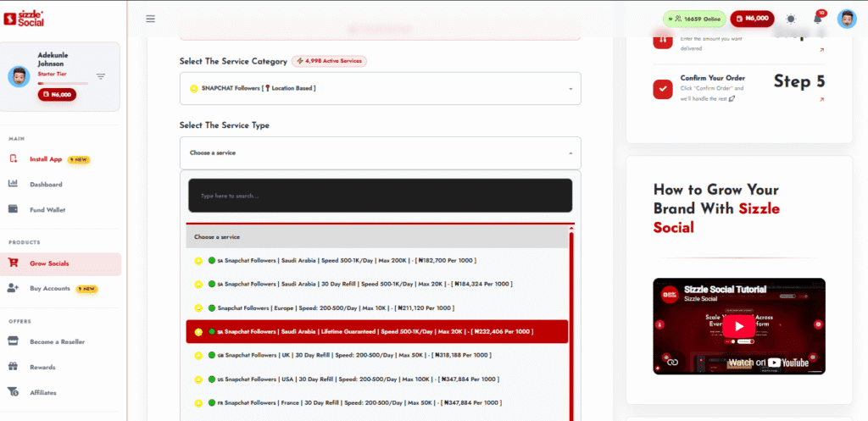Open the notifications bell icon
This screenshot has width=868, height=421.
coord(818,19)
